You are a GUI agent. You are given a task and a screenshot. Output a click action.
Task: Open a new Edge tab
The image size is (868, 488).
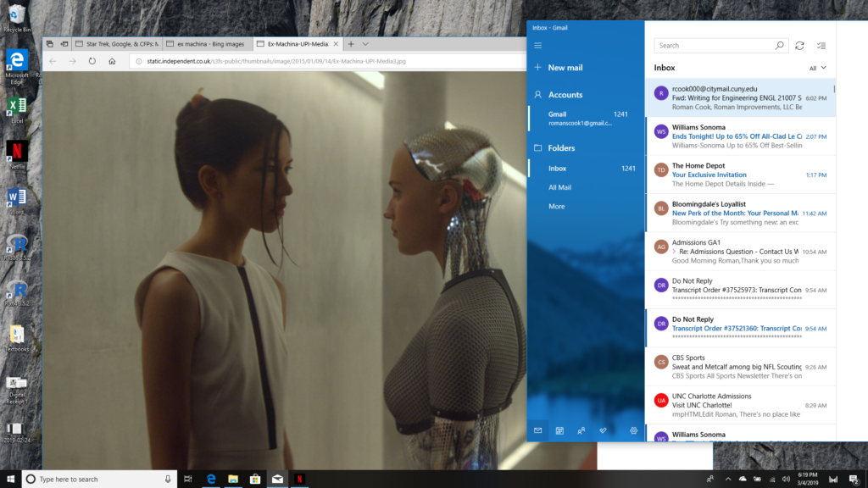tap(351, 44)
